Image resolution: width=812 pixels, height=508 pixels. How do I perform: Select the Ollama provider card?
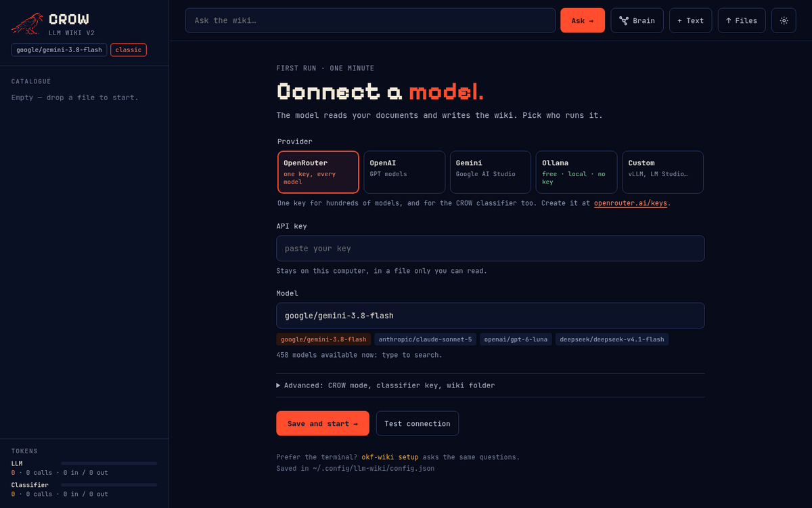(577, 172)
